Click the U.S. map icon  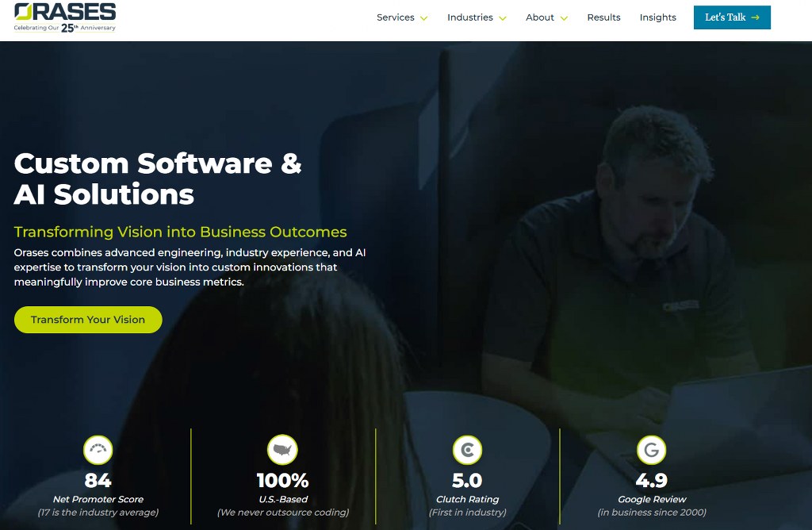point(282,450)
